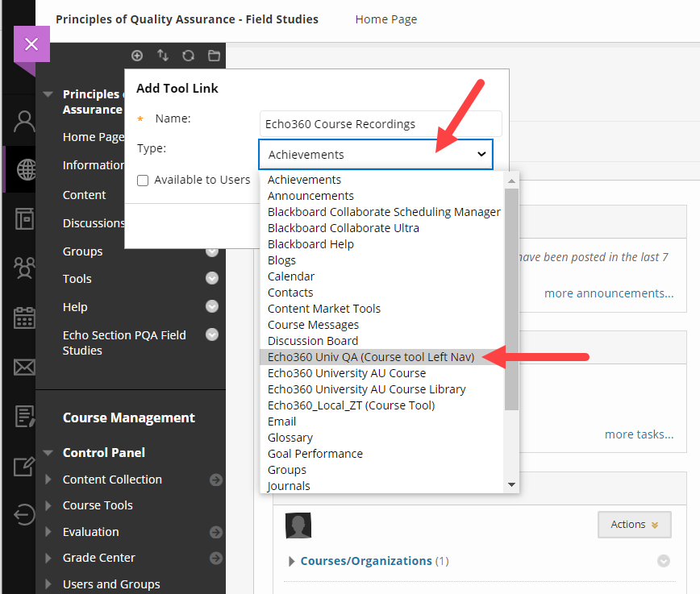Open options chevron next to Groups menu item
Screen dimensions: 700x594
pyautogui.click(x=212, y=251)
